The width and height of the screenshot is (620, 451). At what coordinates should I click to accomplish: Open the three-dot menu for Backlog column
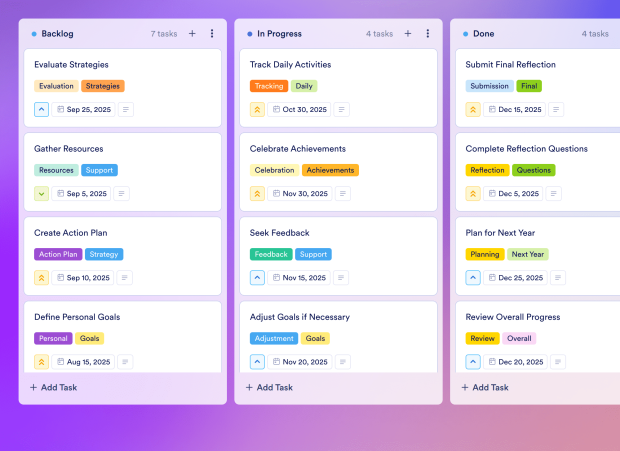pos(212,33)
